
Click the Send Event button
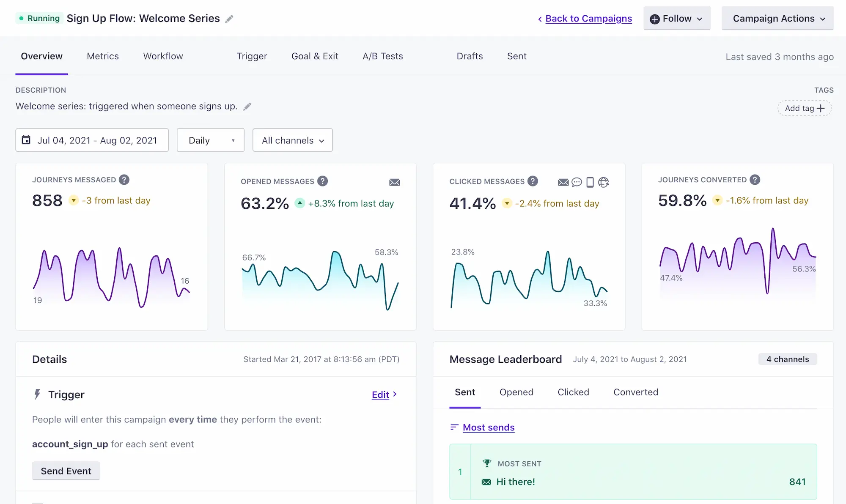tap(66, 471)
